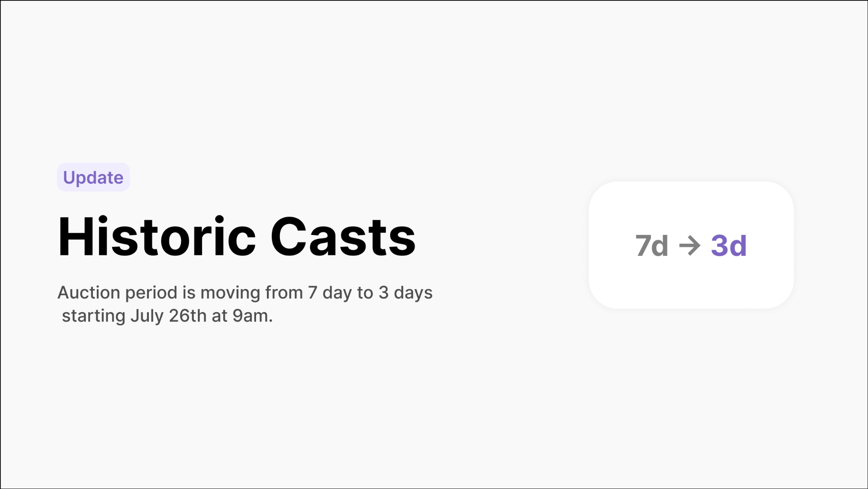Click the word starting in subtitle
The height and width of the screenshot is (489, 868).
(x=93, y=316)
